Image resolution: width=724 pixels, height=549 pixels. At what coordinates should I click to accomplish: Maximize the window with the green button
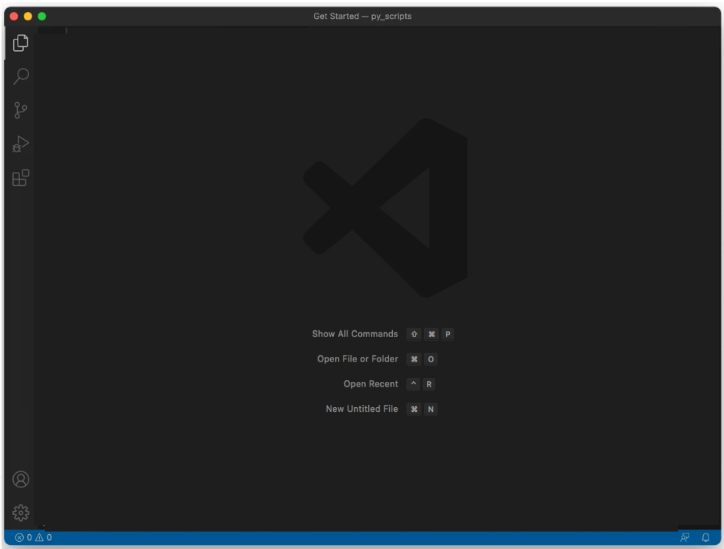point(42,16)
